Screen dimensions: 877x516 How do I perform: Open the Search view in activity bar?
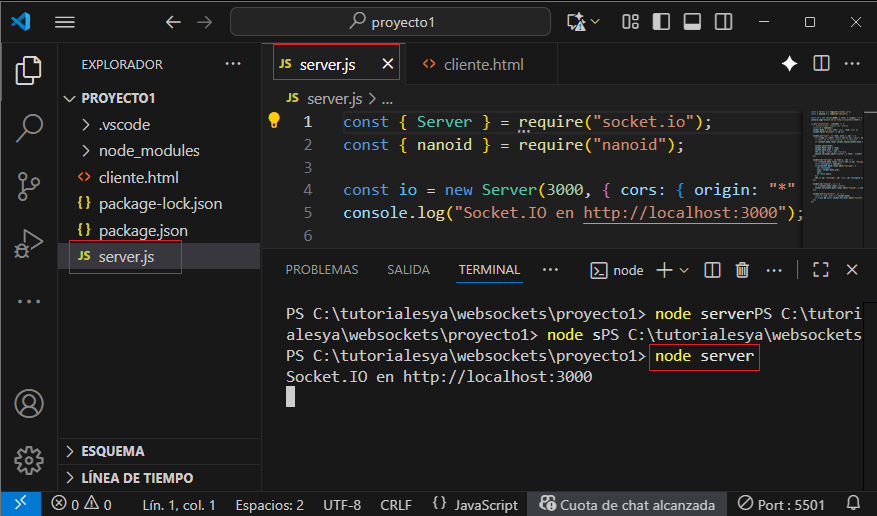point(29,127)
